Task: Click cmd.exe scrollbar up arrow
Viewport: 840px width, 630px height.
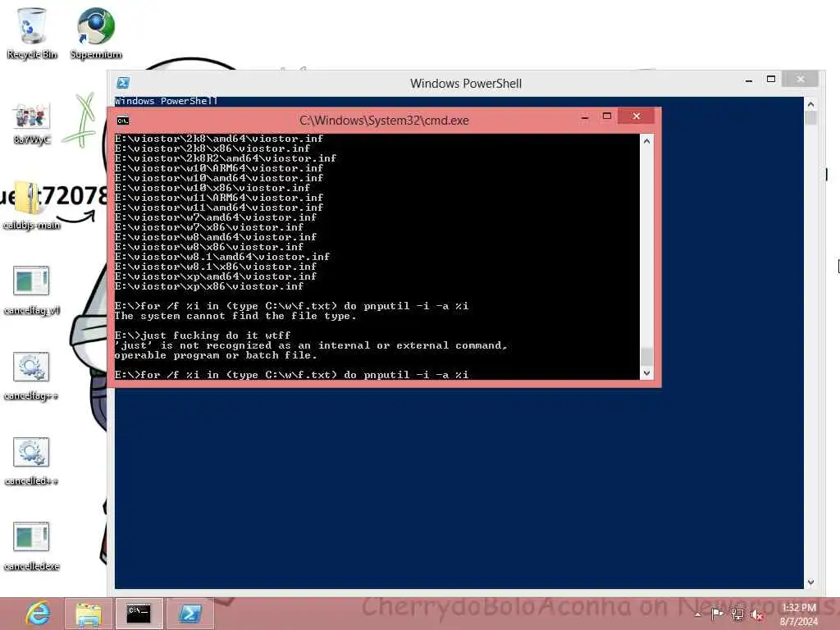Action: point(646,141)
